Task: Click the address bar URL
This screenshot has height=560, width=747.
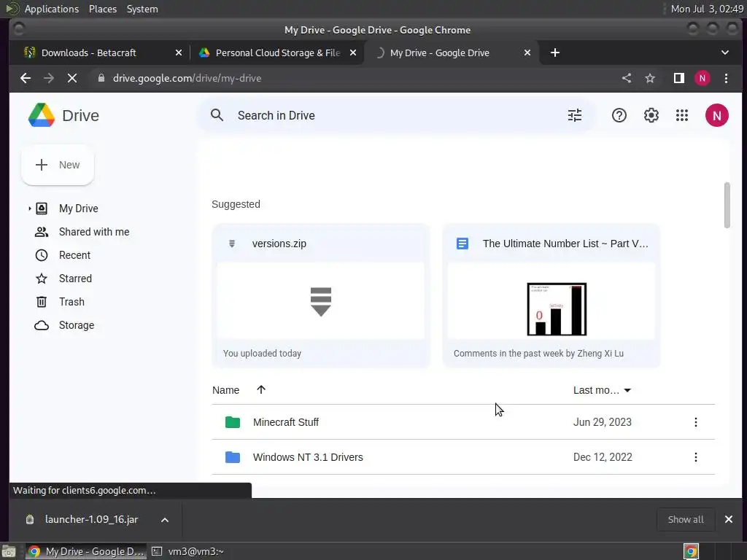Action: point(187,78)
